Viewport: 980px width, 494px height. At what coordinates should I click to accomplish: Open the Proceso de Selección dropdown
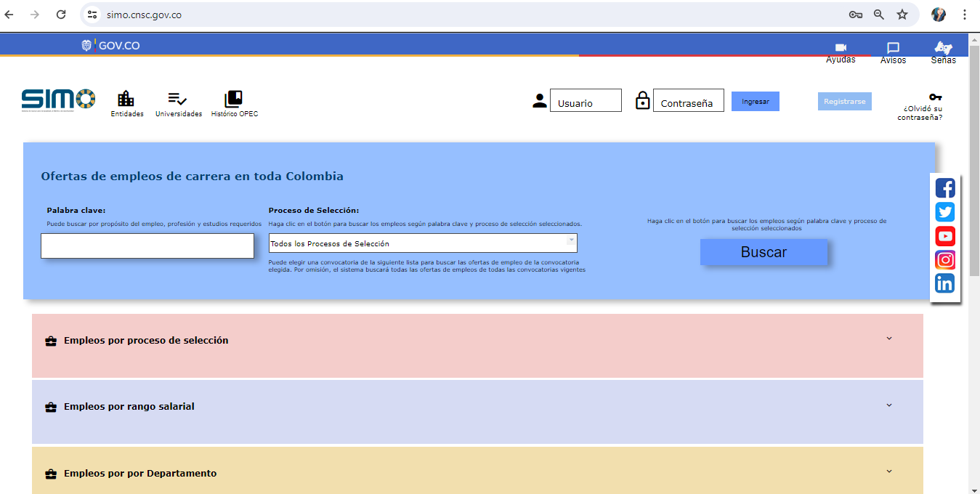423,243
